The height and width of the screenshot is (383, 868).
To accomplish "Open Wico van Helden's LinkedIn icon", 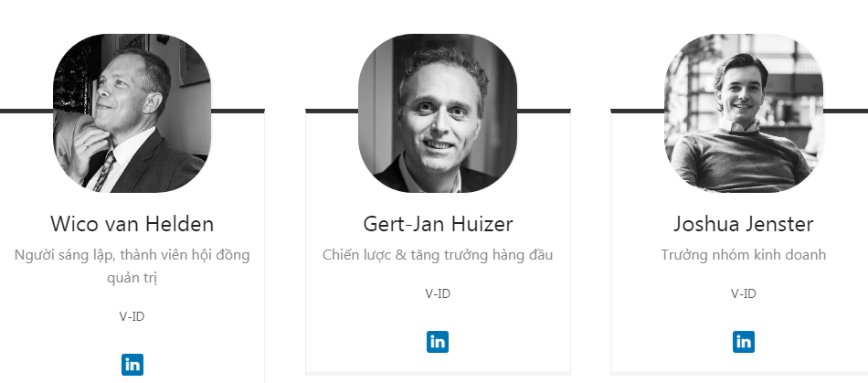I will [132, 365].
